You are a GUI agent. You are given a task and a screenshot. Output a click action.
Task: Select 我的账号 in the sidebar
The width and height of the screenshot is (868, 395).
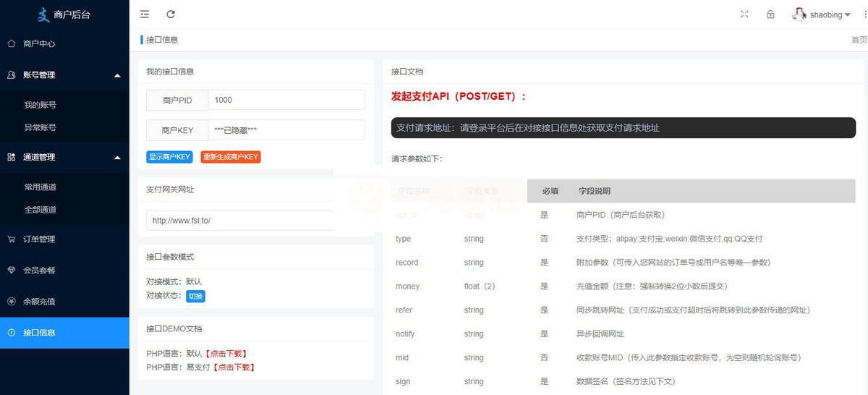point(41,105)
